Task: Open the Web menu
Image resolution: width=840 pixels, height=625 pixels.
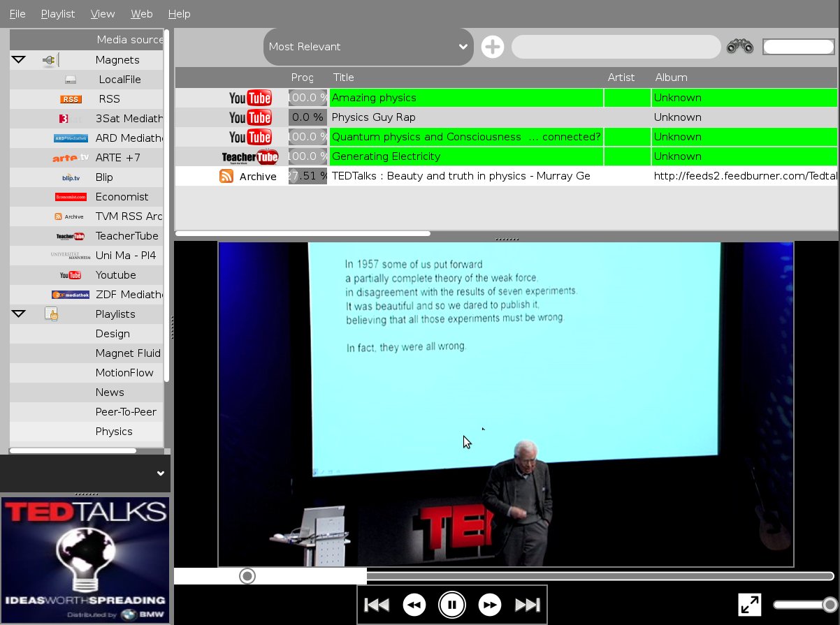Action: [142, 14]
